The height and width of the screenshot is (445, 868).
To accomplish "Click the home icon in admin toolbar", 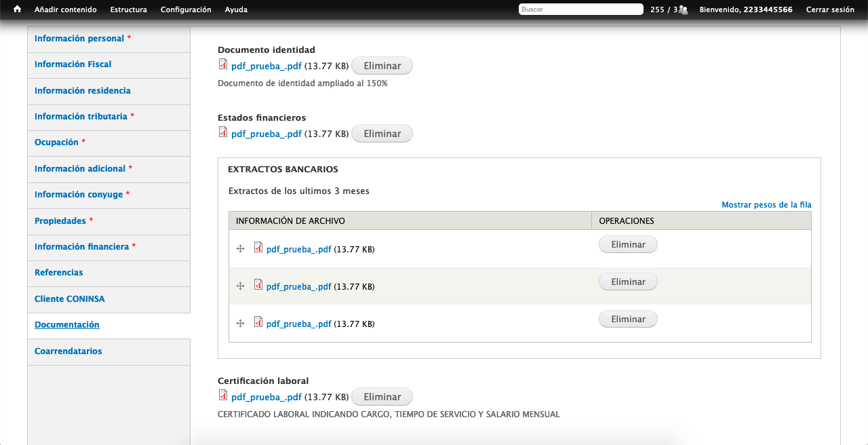I will click(18, 9).
